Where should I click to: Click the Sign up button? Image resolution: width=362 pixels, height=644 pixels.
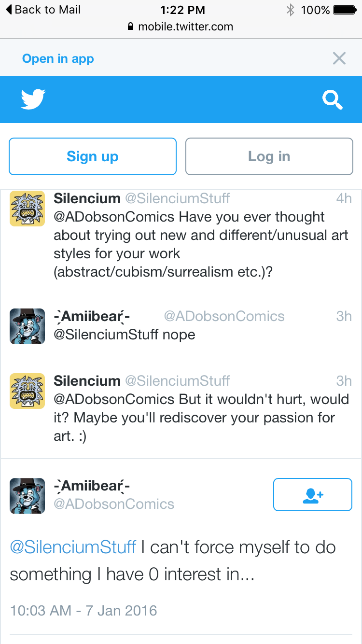(x=93, y=156)
